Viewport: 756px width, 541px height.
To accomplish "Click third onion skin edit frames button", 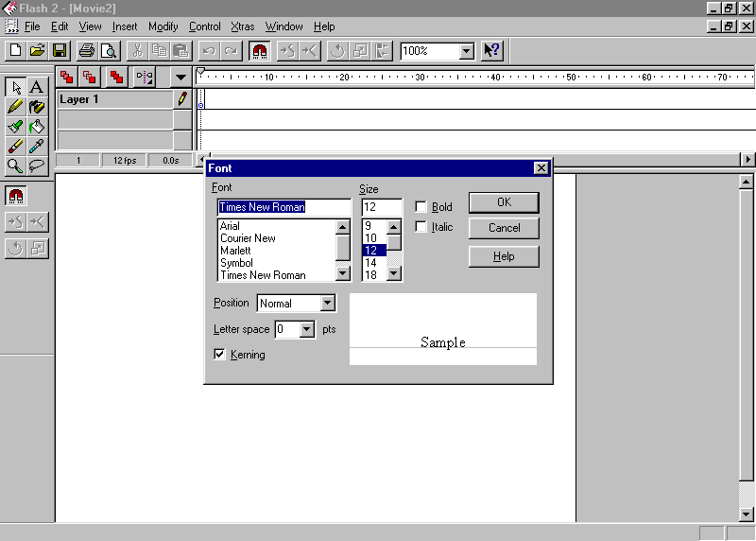I will tap(116, 77).
